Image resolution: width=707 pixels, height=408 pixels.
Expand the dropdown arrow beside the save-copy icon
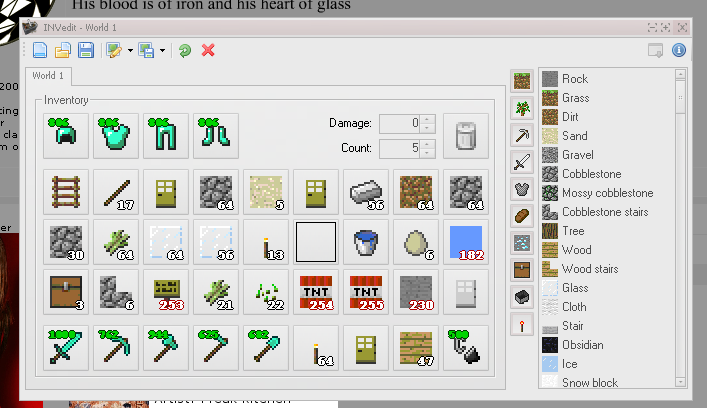162,50
